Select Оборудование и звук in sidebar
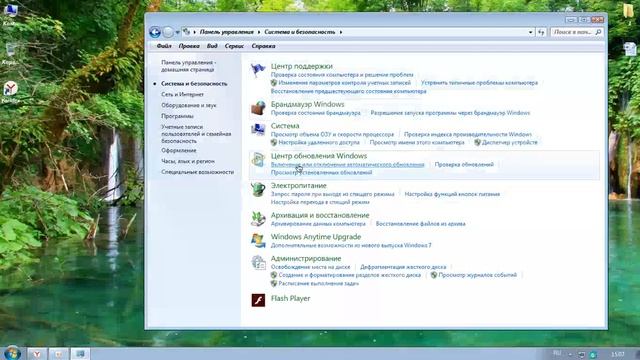Viewport: 640px width, 360px height. coord(189,105)
